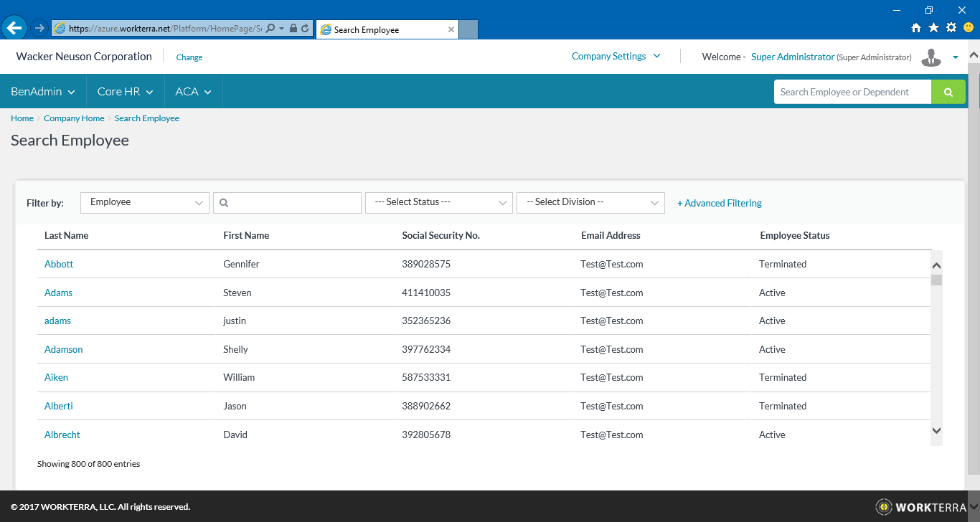Sort by Social Security No. column header
Image resolution: width=980 pixels, height=522 pixels.
click(440, 235)
